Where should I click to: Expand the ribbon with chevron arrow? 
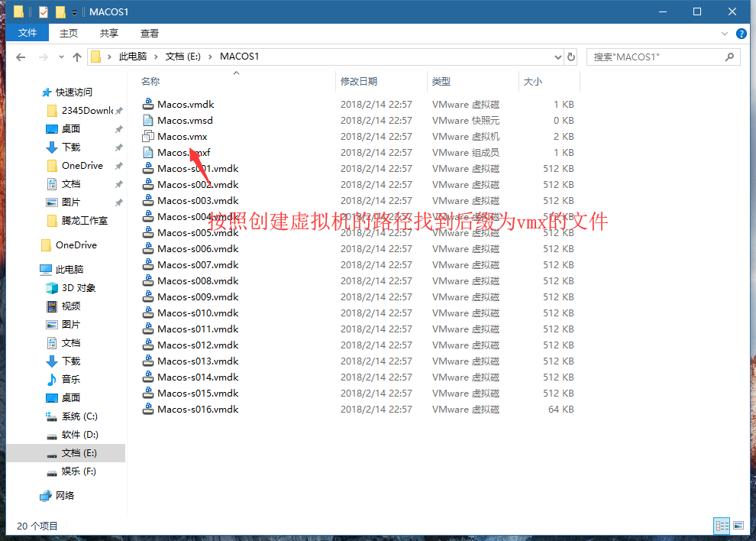tap(725, 34)
